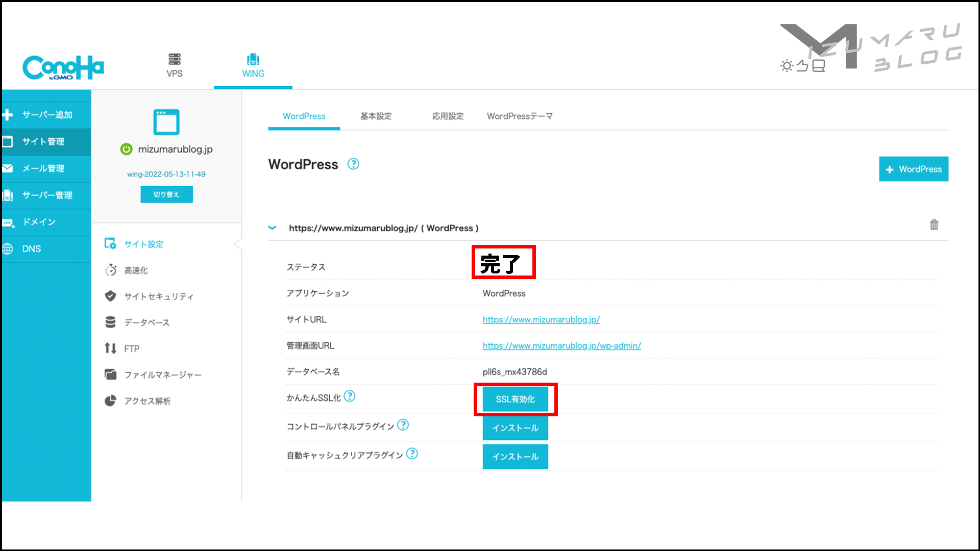The height and width of the screenshot is (551, 980).
Task: Click the gear-window icon for サイト設定
Action: (110, 243)
